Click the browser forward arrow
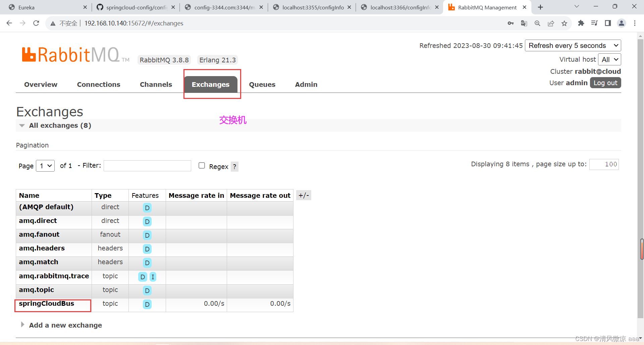Image resolution: width=644 pixels, height=345 pixels. (22, 23)
